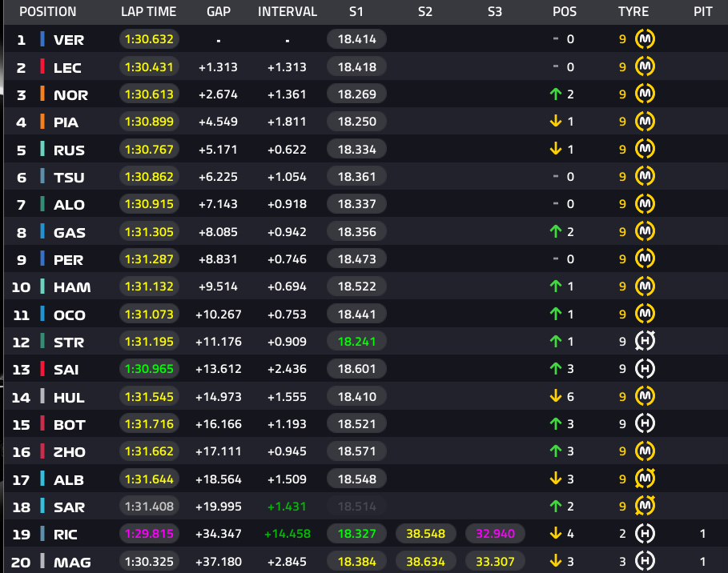
Task: Click the green up arrow for NOR
Action: point(556,94)
